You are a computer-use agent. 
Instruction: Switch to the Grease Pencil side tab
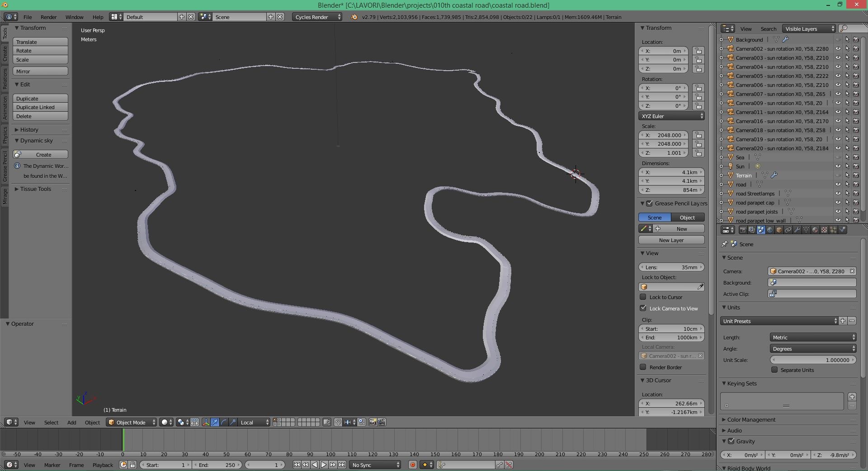[x=5, y=166]
